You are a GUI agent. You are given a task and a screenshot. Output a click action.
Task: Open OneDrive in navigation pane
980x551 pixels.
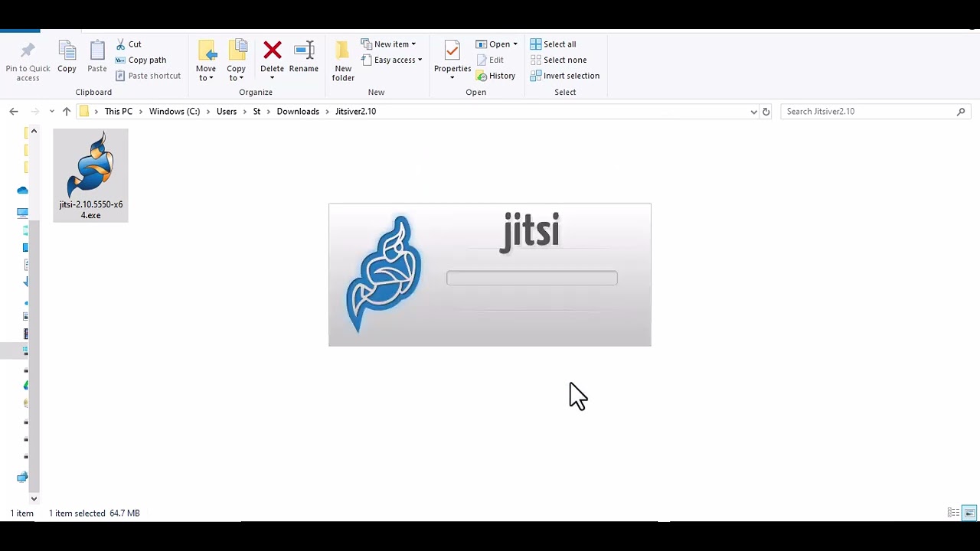22,191
